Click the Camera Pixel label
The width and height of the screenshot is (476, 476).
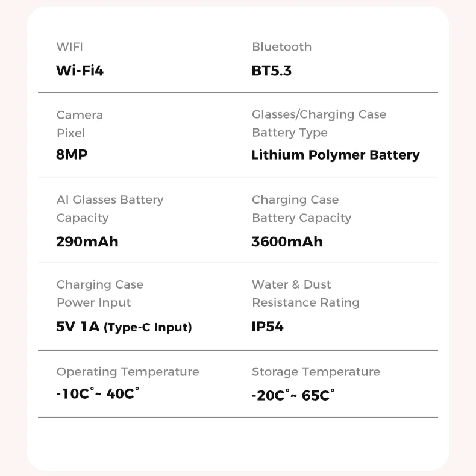[80, 124]
